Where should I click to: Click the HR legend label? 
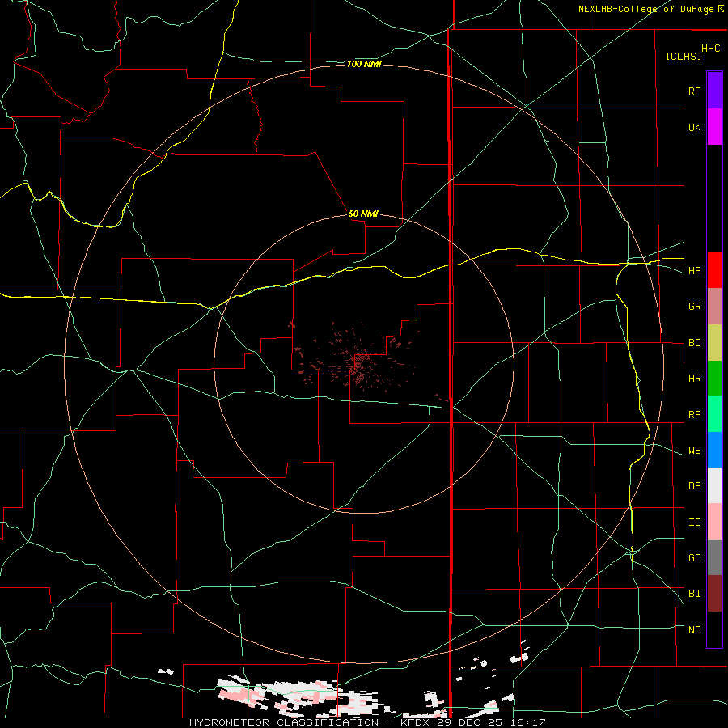[694, 379]
